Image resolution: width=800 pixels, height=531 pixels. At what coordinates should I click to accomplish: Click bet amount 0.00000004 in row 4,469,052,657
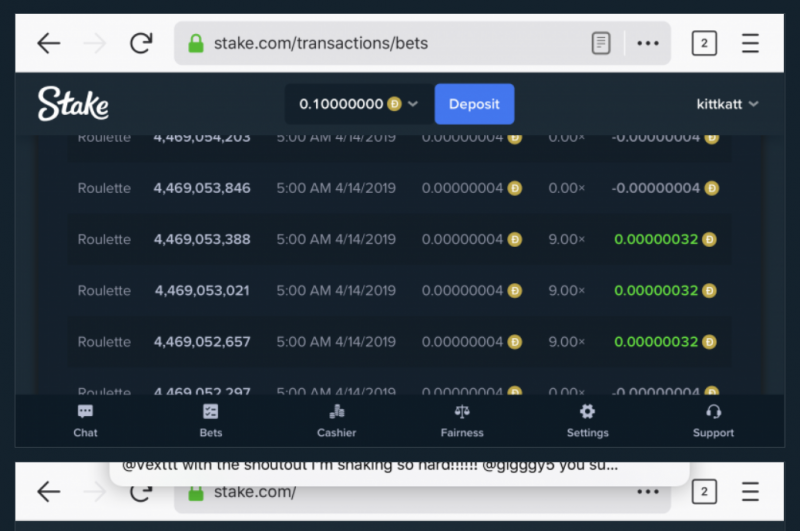tap(462, 342)
